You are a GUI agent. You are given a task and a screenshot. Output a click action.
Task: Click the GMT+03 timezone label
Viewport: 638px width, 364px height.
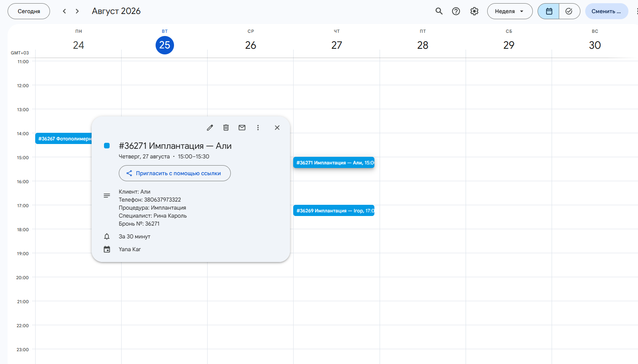tap(20, 53)
